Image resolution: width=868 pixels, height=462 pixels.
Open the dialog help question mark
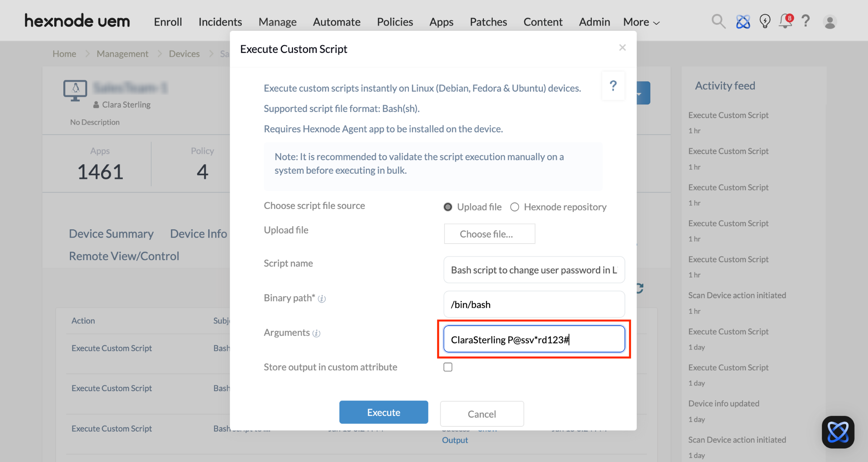point(613,86)
